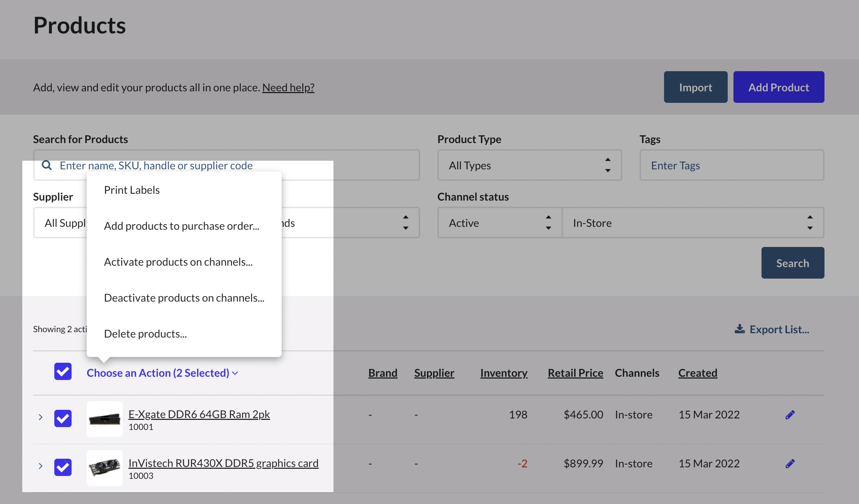
Task: Select Deactivate products on channels
Action: click(x=184, y=298)
